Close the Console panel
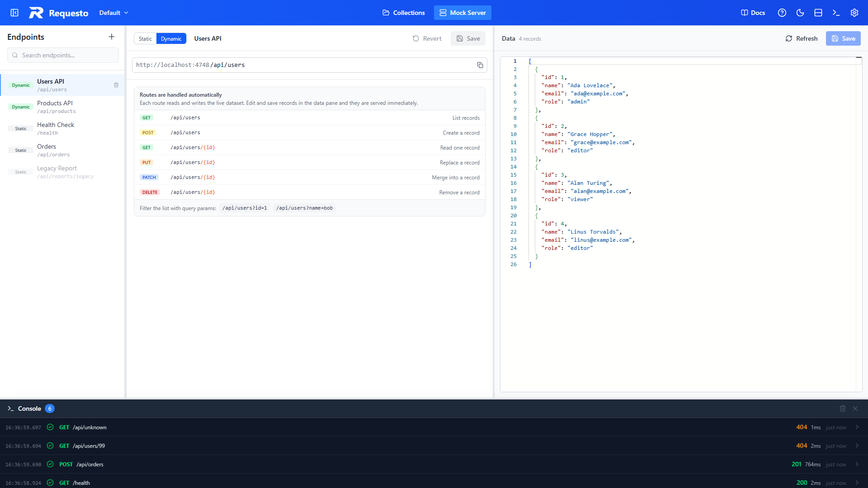868x488 pixels. click(x=855, y=408)
